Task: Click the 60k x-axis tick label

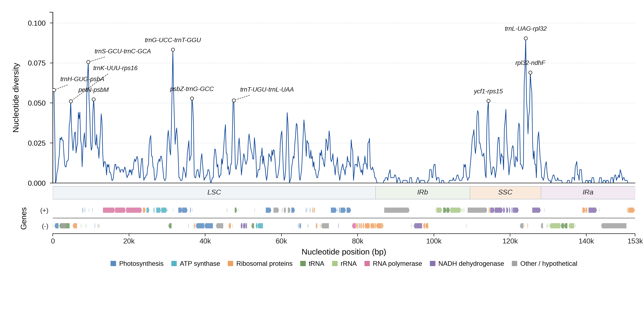Action: pos(281,241)
